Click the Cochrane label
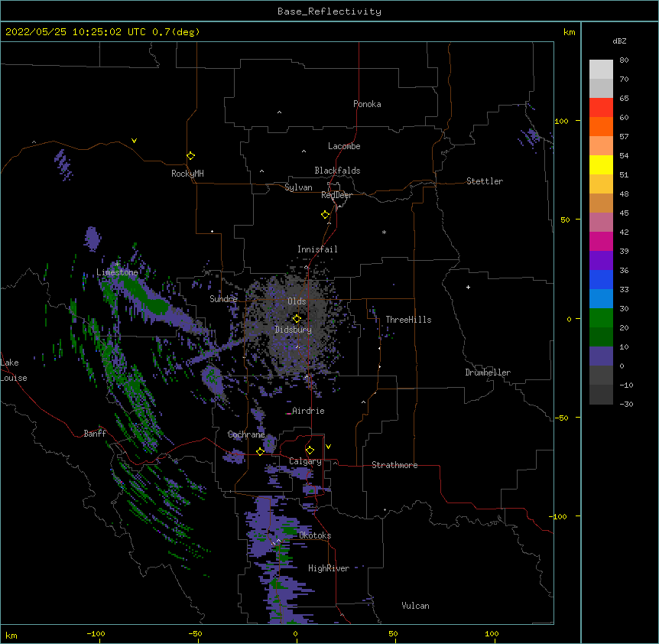The image size is (659, 644). pos(246,434)
